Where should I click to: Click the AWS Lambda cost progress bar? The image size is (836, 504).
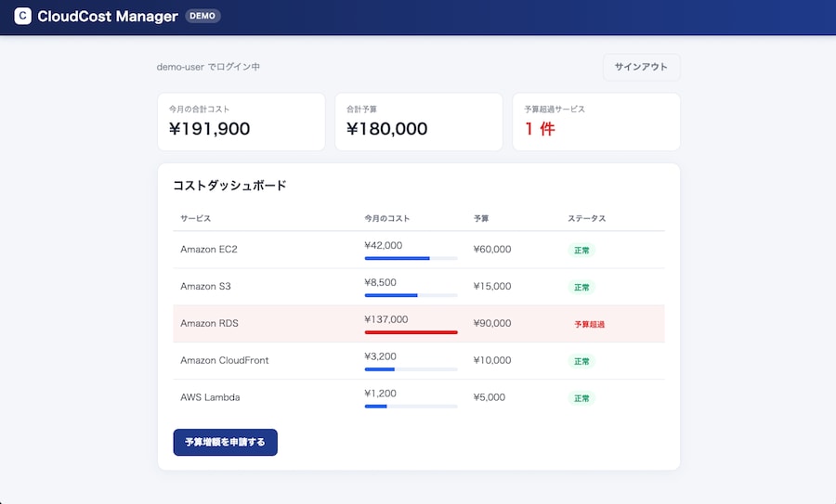coord(411,407)
